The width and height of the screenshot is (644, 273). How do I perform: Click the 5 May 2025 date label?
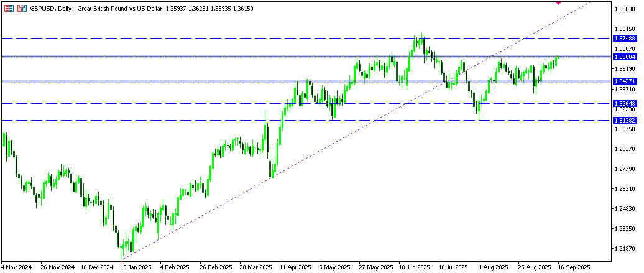point(335,266)
